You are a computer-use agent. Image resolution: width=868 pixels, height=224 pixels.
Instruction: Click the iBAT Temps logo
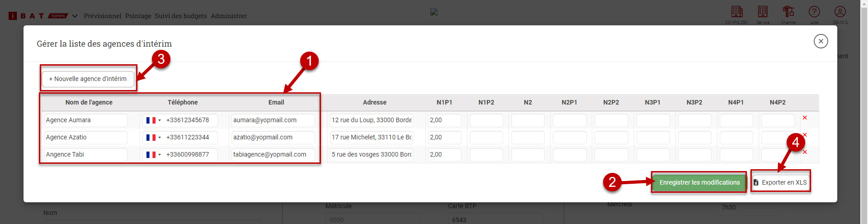pos(38,16)
